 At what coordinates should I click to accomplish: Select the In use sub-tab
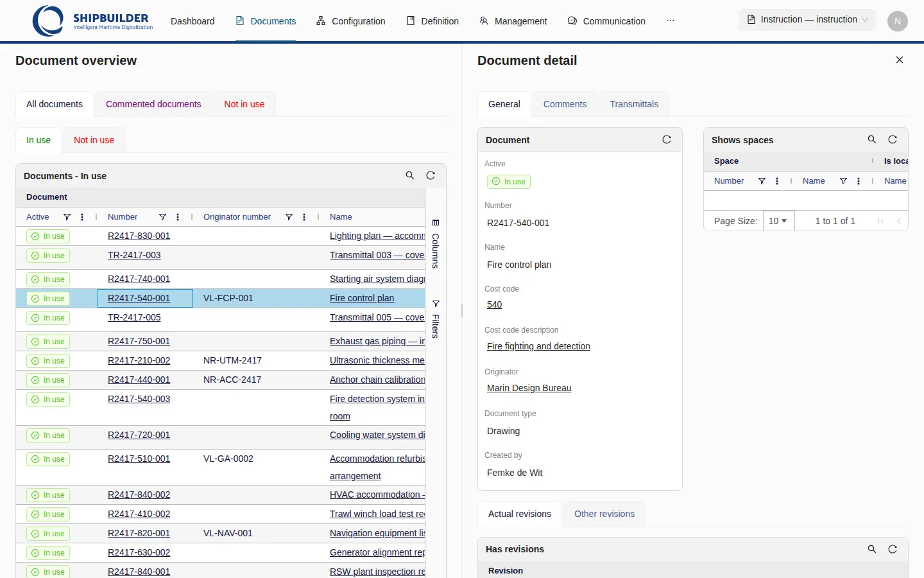(38, 140)
